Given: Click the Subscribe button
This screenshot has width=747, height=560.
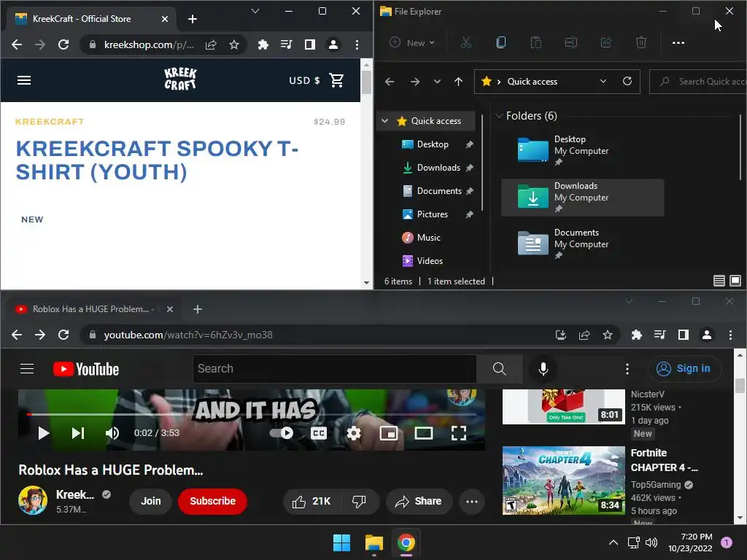Looking at the screenshot, I should coord(212,502).
